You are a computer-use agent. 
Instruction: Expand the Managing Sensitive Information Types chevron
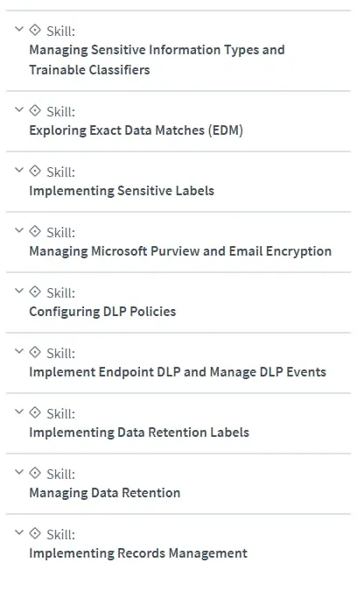[19, 29]
